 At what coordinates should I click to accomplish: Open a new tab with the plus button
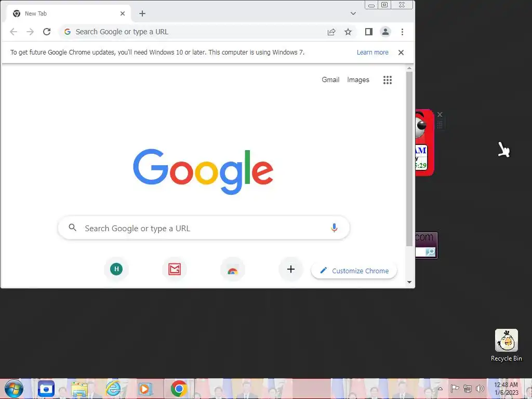coord(142,14)
